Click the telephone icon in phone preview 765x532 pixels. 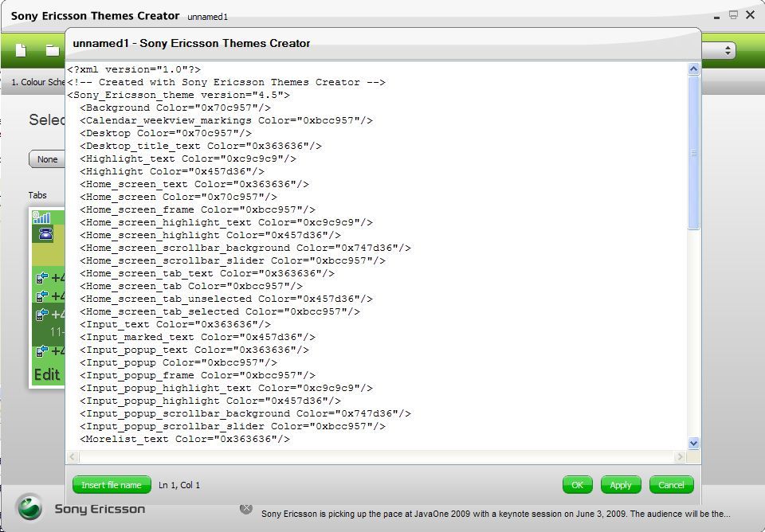point(46,234)
